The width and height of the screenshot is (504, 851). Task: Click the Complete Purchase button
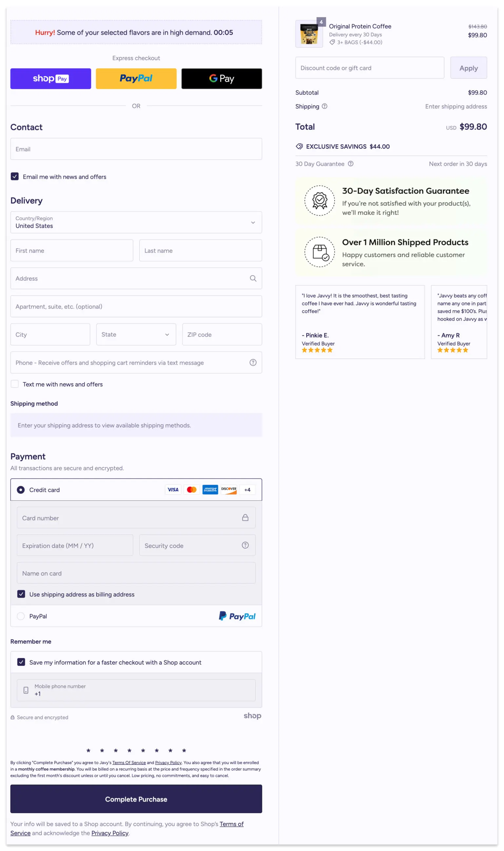pyautogui.click(x=136, y=799)
